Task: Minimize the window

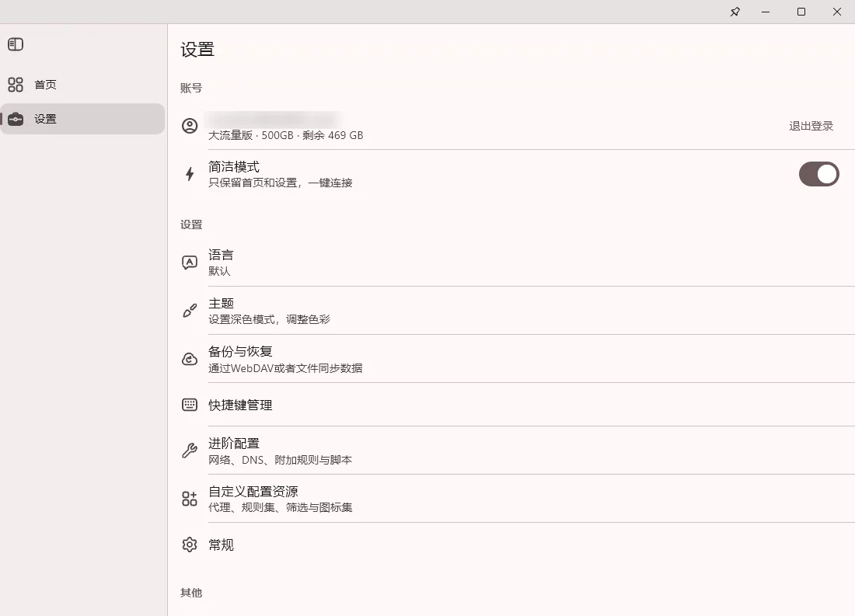Action: click(766, 12)
